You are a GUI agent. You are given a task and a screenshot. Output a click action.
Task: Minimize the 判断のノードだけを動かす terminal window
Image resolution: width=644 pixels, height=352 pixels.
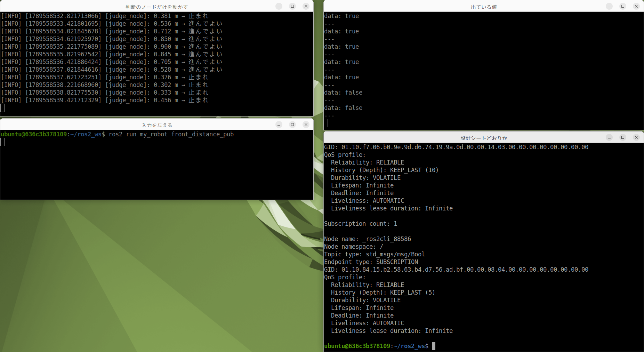click(x=279, y=6)
